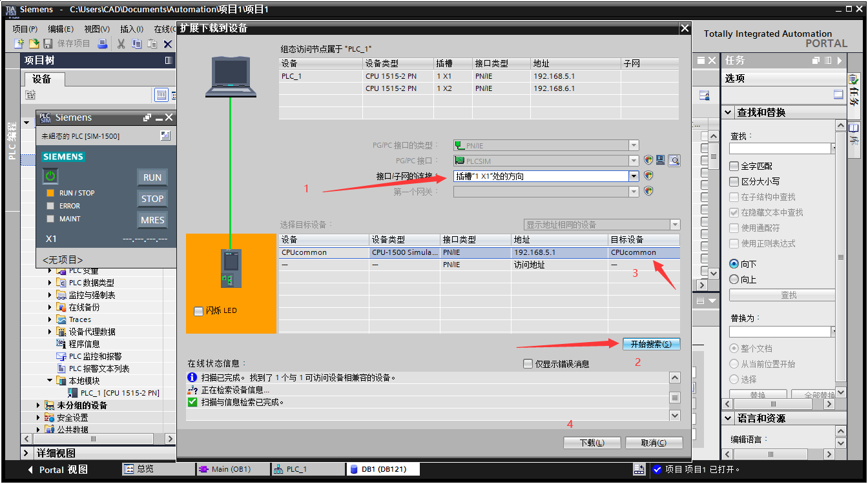Switch PLCSIM to project view icon
The height and width of the screenshot is (484, 868).
pyautogui.click(x=165, y=136)
